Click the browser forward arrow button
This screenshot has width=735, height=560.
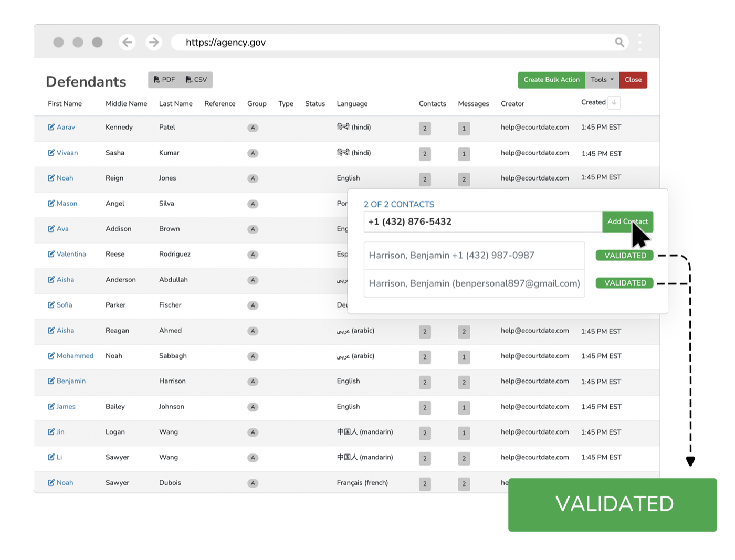coord(154,42)
